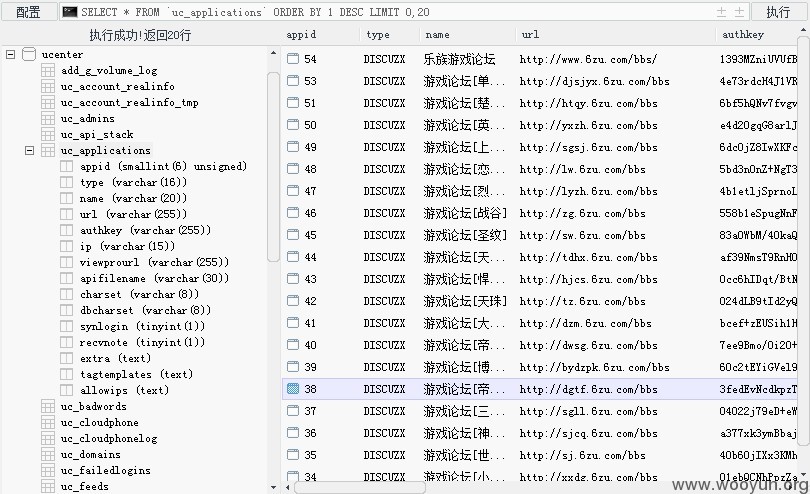Click the url http://djsjyx.6zu.com/bbs
810x494 pixels.
point(595,81)
